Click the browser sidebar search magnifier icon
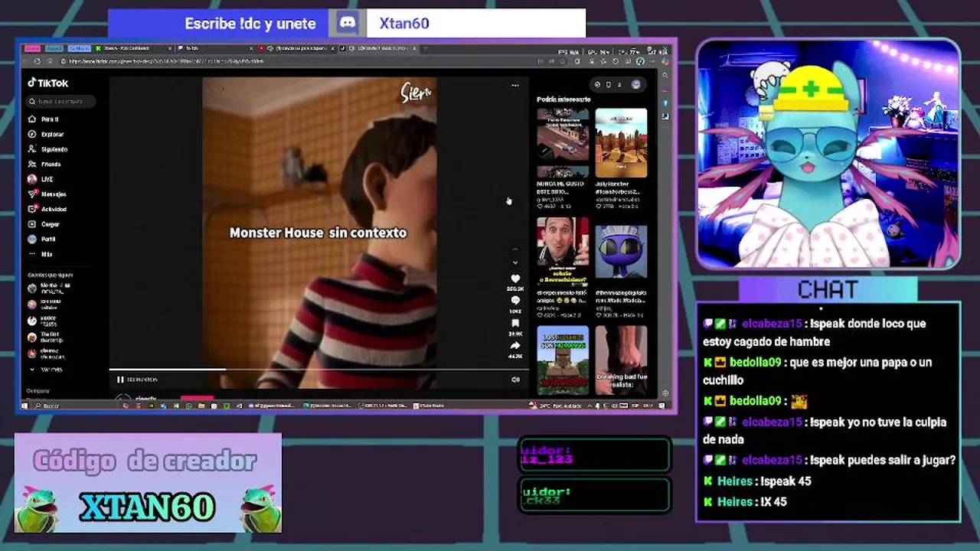 [x=665, y=77]
